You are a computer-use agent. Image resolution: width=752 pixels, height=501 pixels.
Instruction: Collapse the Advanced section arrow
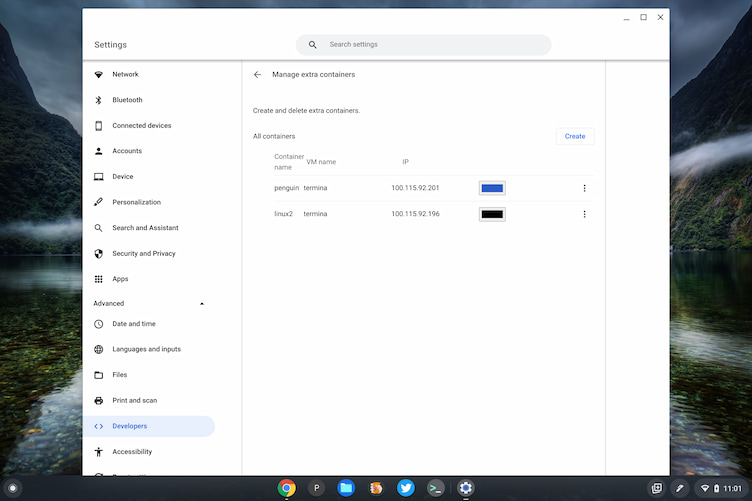[202, 303]
